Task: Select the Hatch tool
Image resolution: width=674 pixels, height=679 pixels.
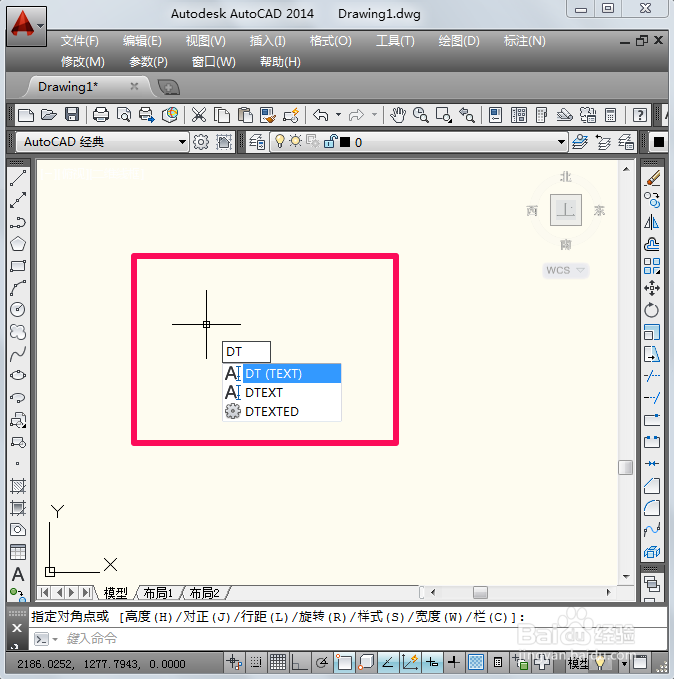Action: (18, 486)
